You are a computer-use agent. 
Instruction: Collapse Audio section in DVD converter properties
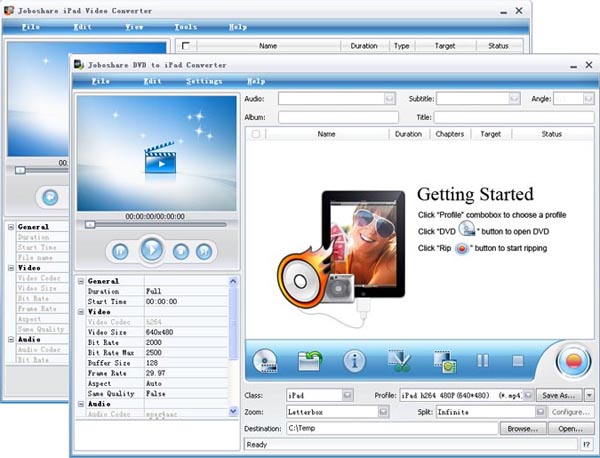[81, 404]
